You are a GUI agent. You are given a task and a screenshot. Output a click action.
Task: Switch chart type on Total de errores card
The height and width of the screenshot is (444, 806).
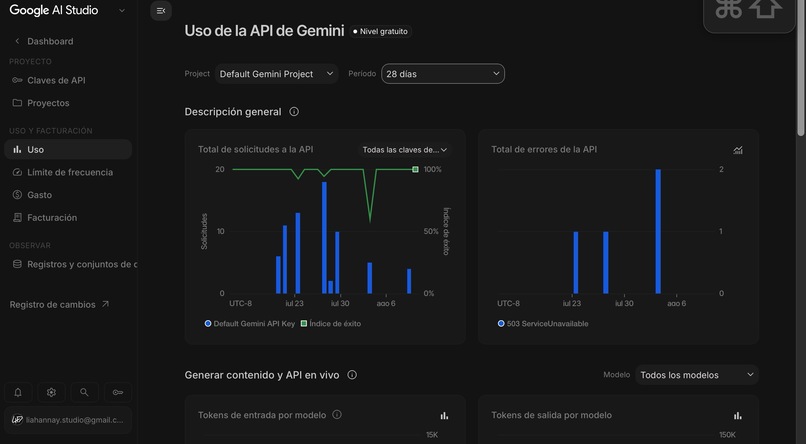pyautogui.click(x=738, y=150)
